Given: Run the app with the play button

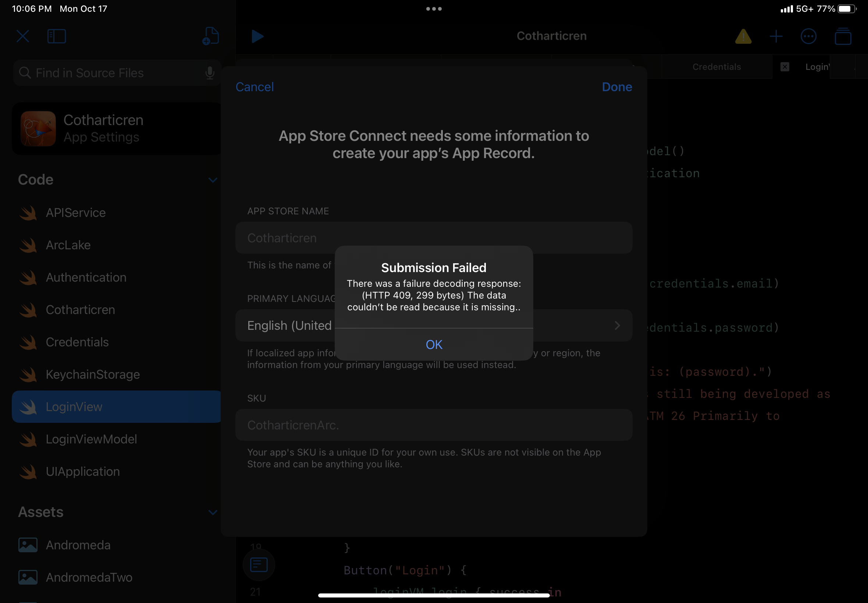Looking at the screenshot, I should [x=258, y=36].
